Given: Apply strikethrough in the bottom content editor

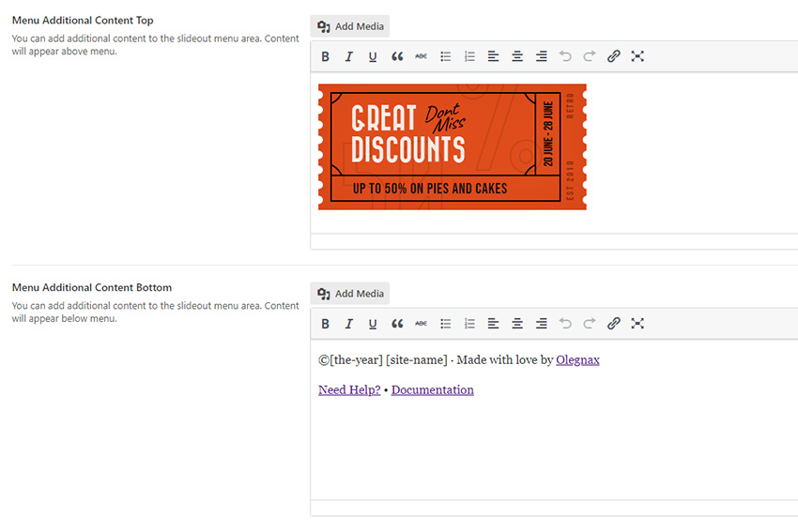Looking at the screenshot, I should coord(421,324).
